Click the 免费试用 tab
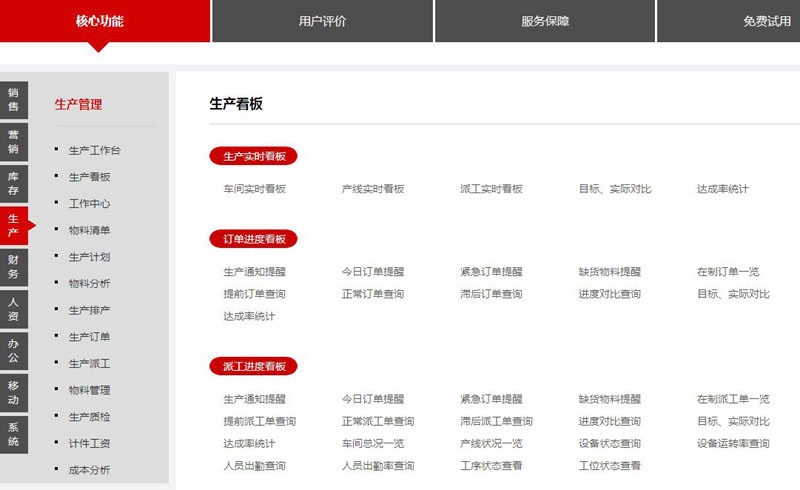 [766, 21]
